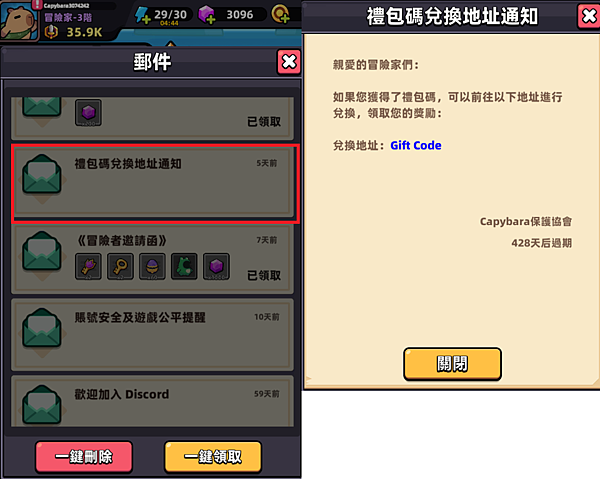Add gold coins via coin plus icon
This screenshot has width=600, height=479.
[280, 14]
